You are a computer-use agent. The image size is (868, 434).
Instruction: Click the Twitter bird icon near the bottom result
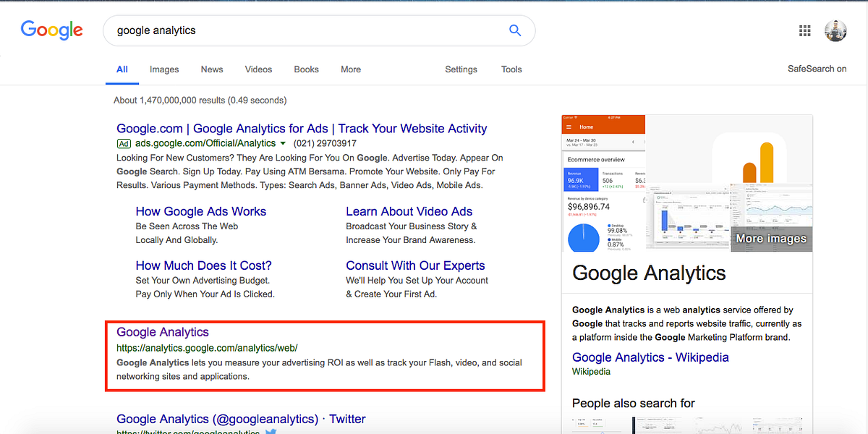pos(271,430)
